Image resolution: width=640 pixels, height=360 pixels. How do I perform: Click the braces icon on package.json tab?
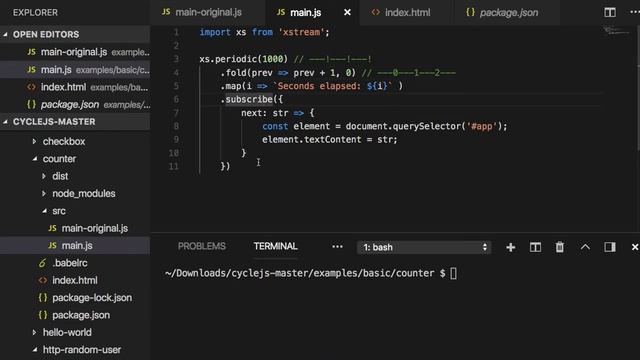pyautogui.click(x=470, y=12)
